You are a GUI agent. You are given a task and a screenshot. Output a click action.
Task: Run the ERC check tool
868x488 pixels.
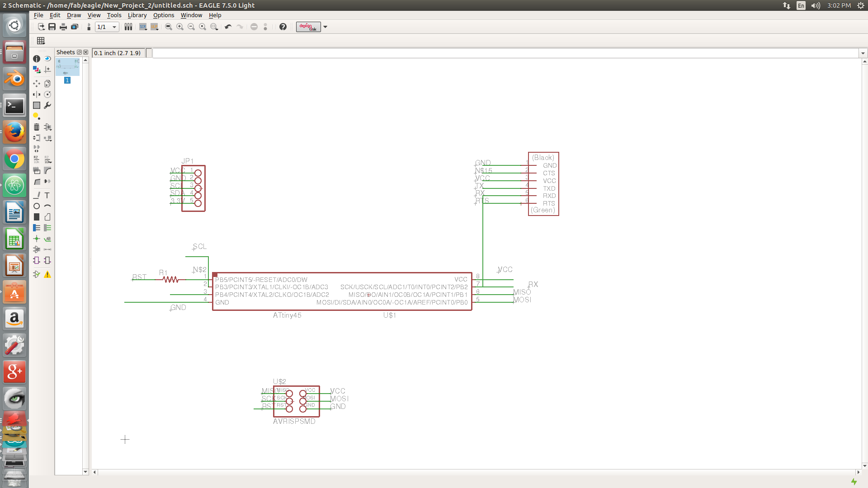coord(37,274)
